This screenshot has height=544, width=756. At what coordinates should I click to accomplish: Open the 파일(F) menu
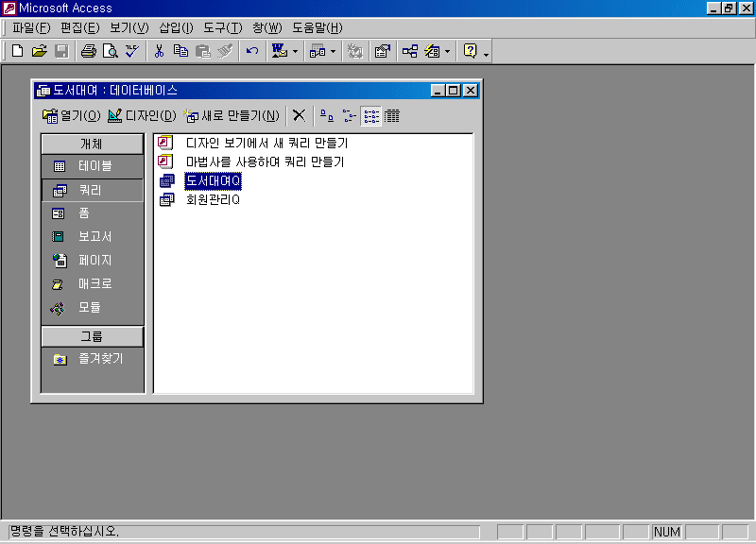(31, 28)
